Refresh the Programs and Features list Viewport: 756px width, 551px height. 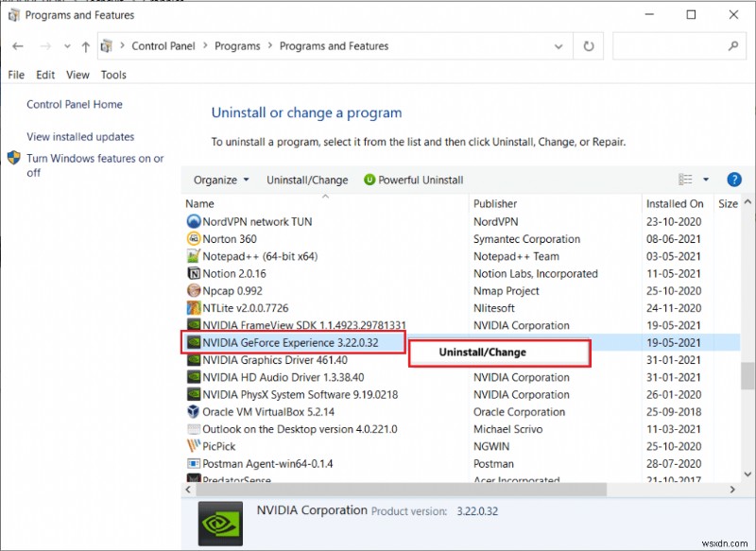pyautogui.click(x=589, y=46)
